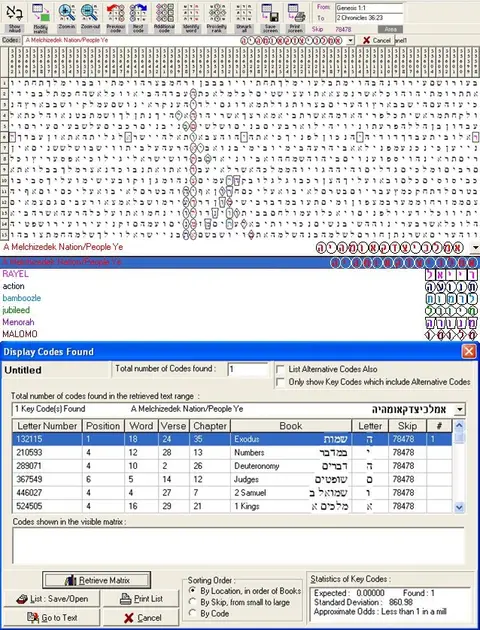Screen dimensions: 480x630
Task: Cancel the Display Codes Found dialog
Action: click(x=140, y=618)
